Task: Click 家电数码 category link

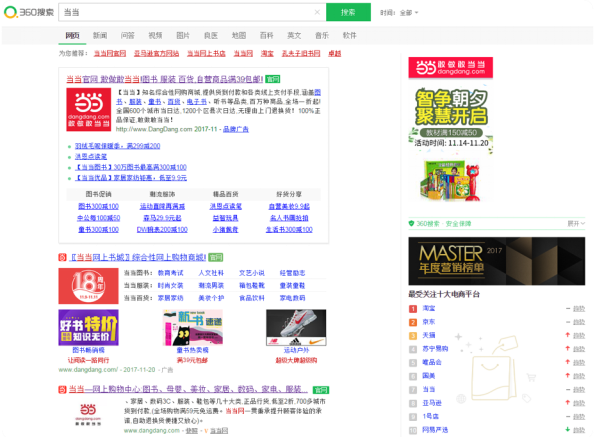Action: click(292, 298)
